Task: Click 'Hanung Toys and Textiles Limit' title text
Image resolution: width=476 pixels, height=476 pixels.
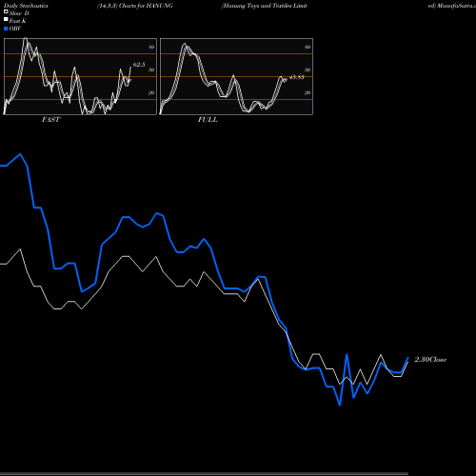Action: [265, 6]
